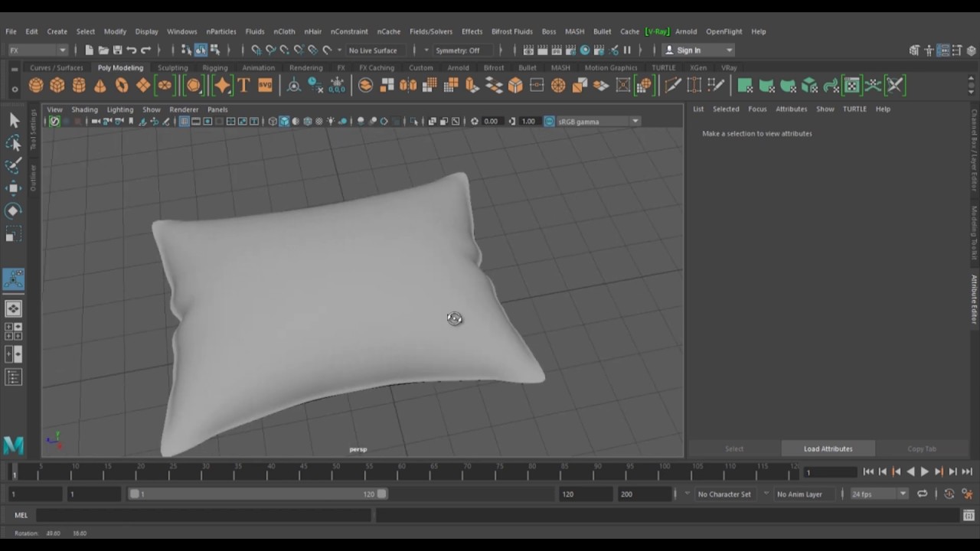This screenshot has width=980, height=551.
Task: Click the Load Attributes button
Action: click(x=828, y=449)
